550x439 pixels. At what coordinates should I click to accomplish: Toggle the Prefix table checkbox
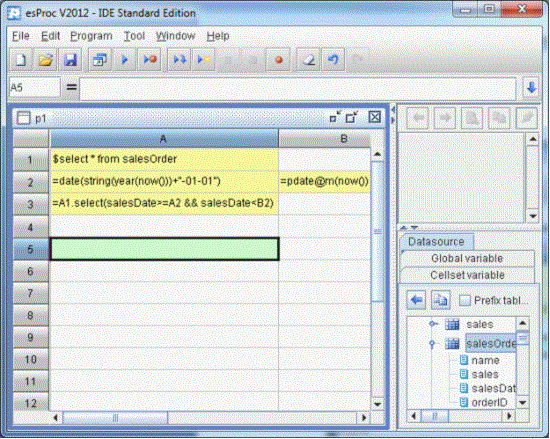[465, 300]
